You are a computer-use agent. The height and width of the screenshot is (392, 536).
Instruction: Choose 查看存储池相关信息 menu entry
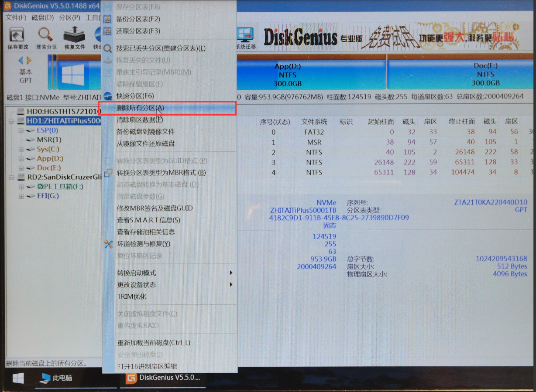tap(170, 232)
